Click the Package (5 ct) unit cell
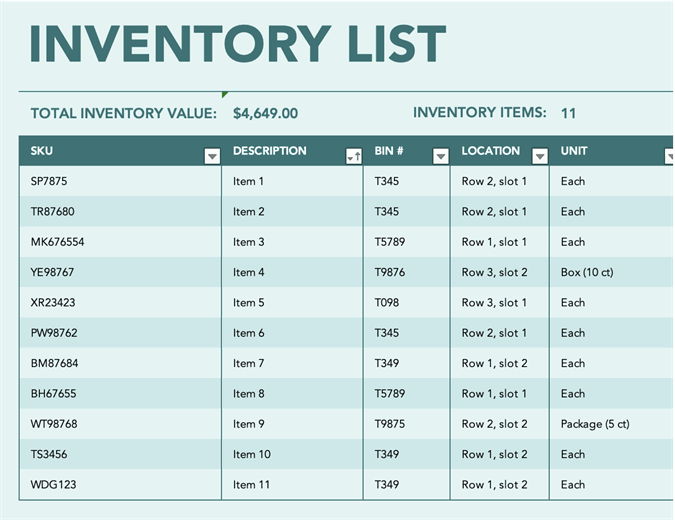The image size is (675, 520). coord(595,424)
